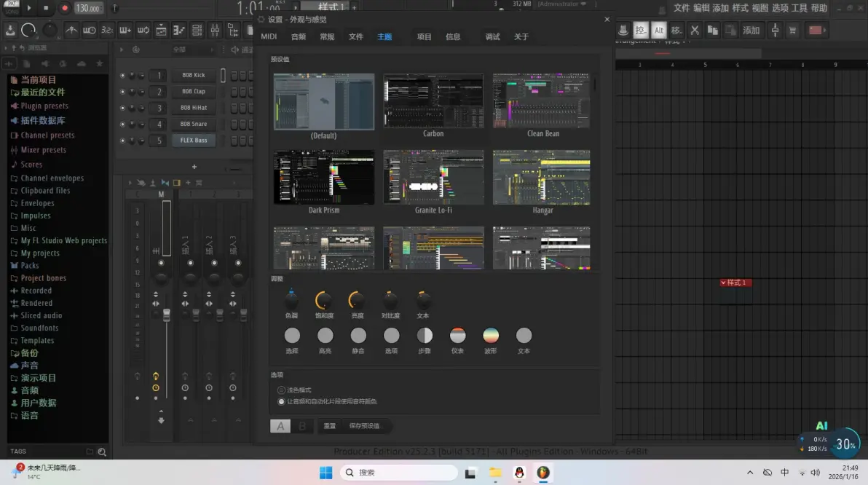Click the red Record button

64,8
